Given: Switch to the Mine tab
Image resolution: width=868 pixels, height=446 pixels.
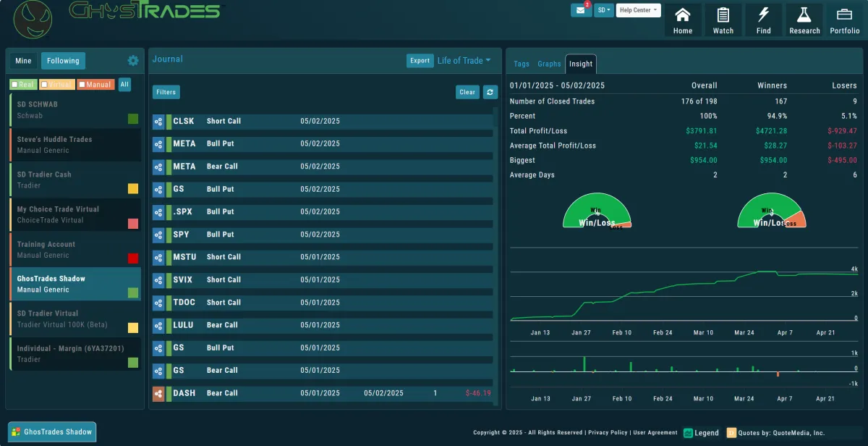Looking at the screenshot, I should tap(23, 61).
